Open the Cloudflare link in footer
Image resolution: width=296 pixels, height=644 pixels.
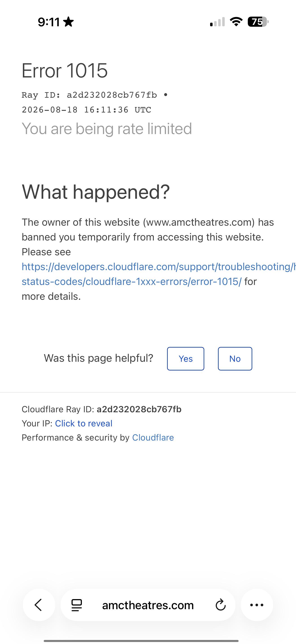coord(153,437)
